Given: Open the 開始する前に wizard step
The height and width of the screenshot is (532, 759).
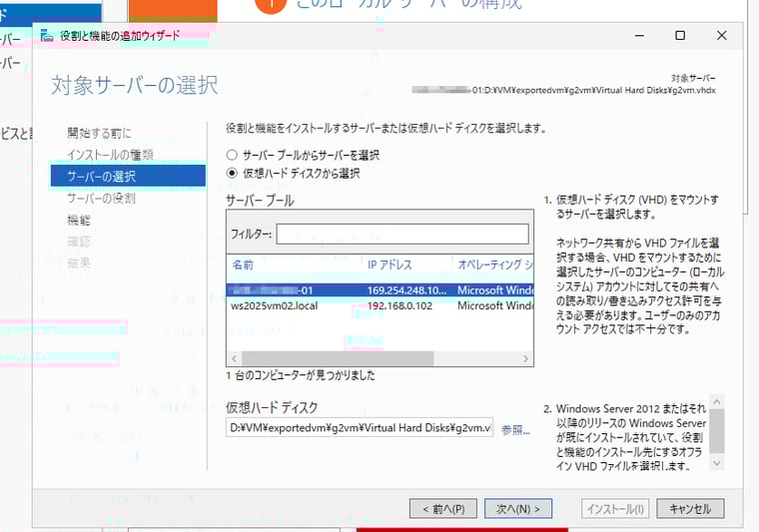Looking at the screenshot, I should tap(99, 133).
